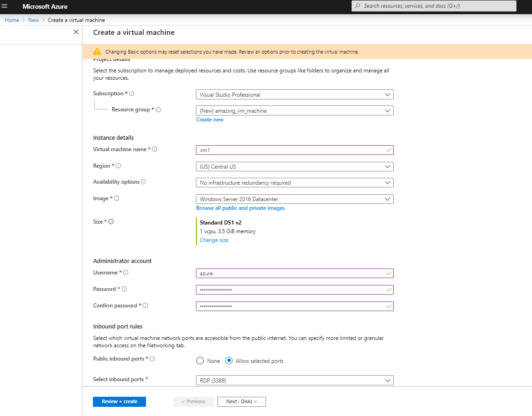532x416 pixels.
Task: Open the Select inbound ports dropdown
Action: coord(294,380)
